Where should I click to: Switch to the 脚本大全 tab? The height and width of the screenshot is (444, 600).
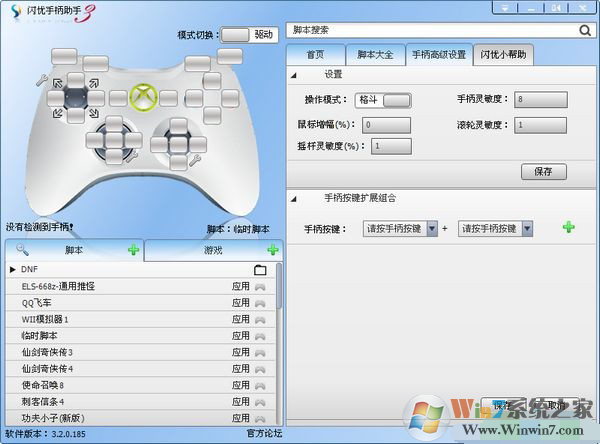[x=375, y=55]
